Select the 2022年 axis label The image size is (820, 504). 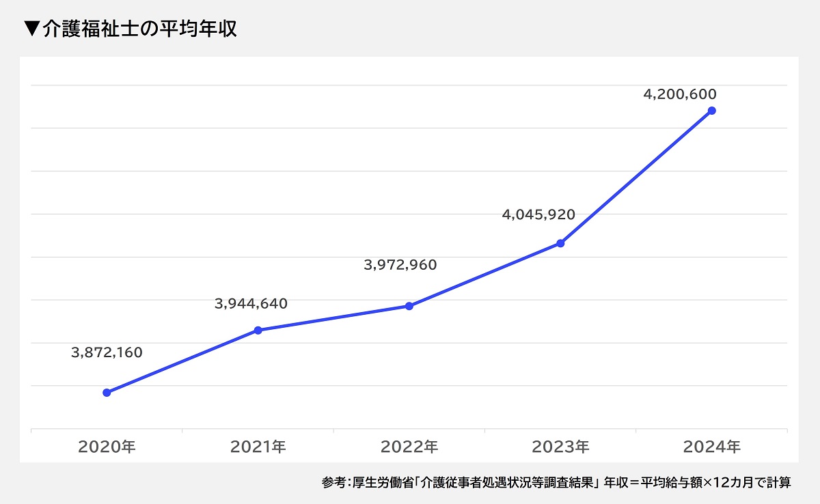pyautogui.click(x=409, y=447)
